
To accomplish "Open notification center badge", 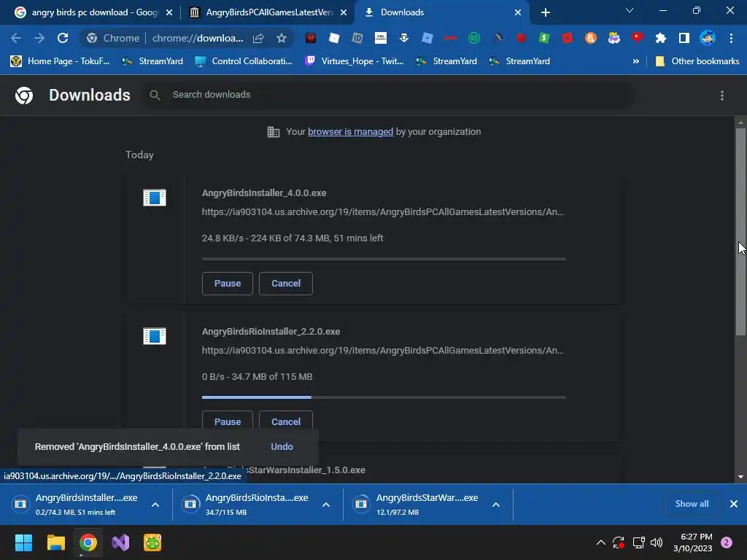I will (x=727, y=542).
